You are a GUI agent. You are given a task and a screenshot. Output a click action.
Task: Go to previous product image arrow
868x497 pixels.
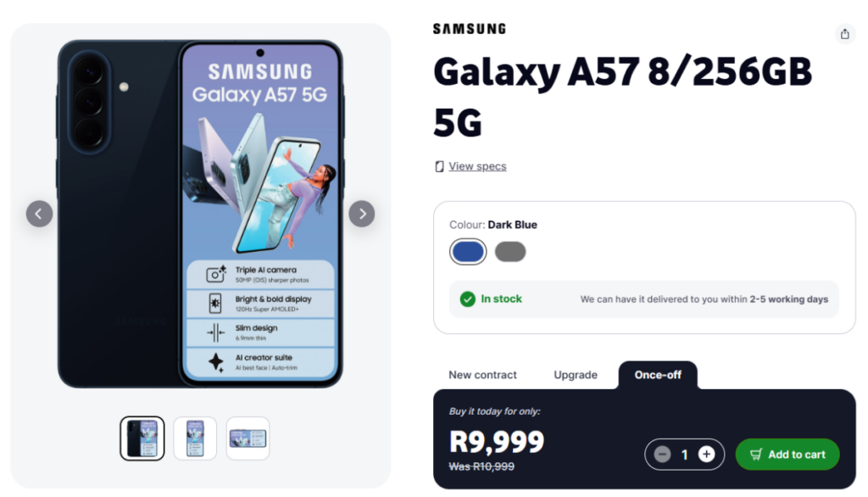(x=39, y=214)
